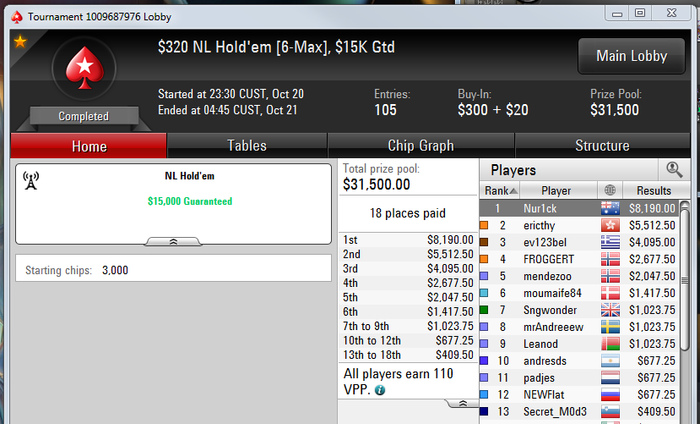Click the Main Lobby button
Viewport: 700px width, 424px height.
631,56
